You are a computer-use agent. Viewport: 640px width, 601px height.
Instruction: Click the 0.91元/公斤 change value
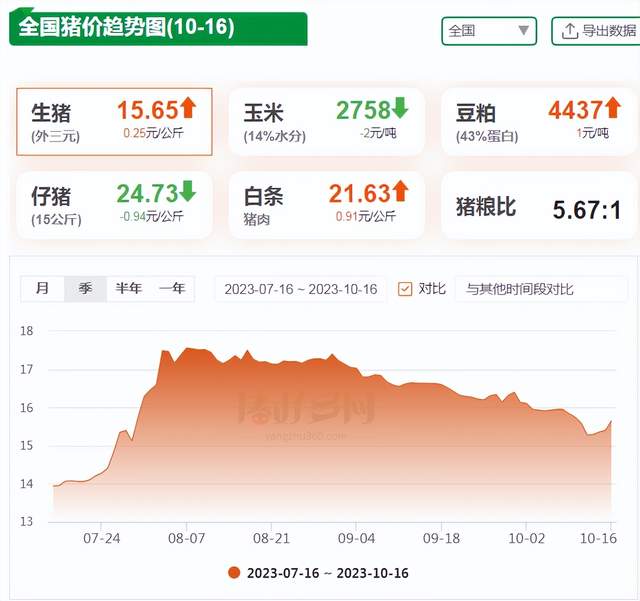(x=366, y=216)
